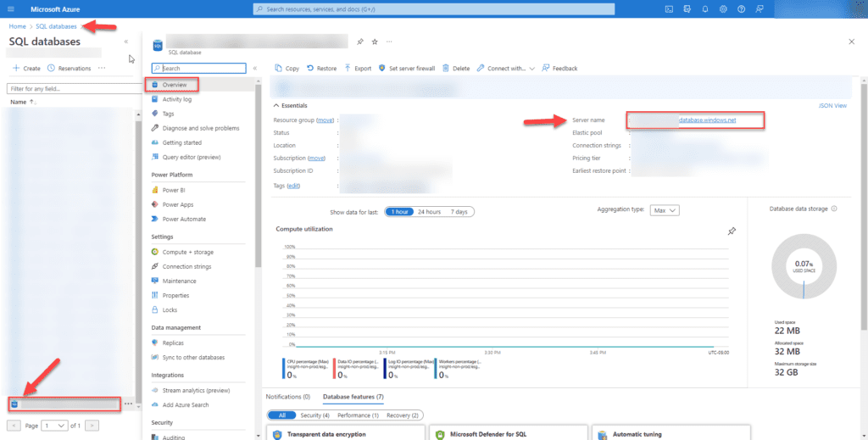
Task: Select 24 hours data range
Action: 429,211
